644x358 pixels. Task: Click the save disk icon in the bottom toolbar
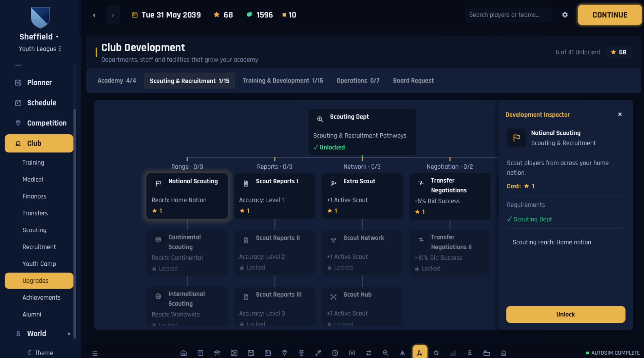(x=251, y=353)
